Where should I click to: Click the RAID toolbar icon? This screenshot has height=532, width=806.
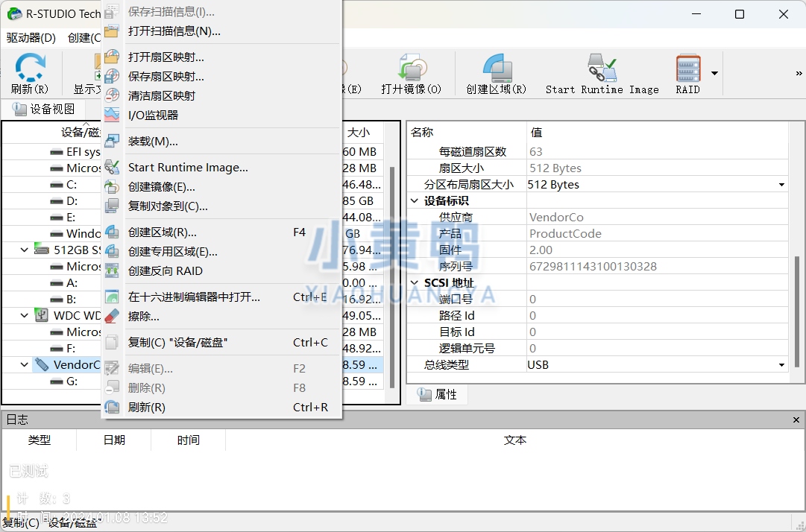coord(687,68)
